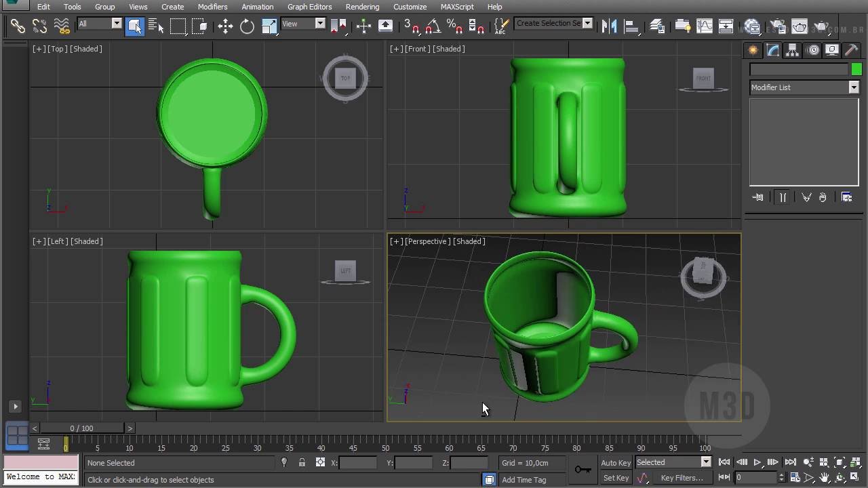Open Rendered Frame Window
Image resolution: width=868 pixels, height=488 pixels.
(x=800, y=27)
